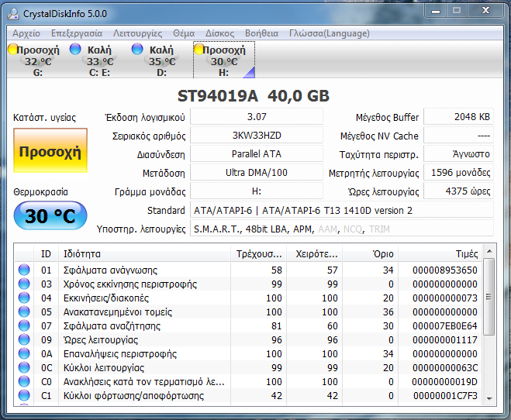
Task: Click the attribute list scroll down arrow
Action: 489,398
